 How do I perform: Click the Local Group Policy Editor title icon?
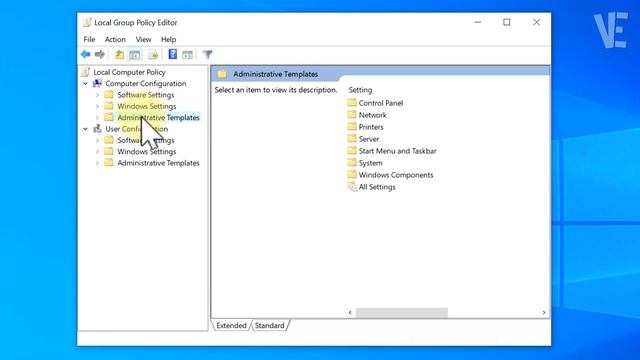[x=87, y=22]
